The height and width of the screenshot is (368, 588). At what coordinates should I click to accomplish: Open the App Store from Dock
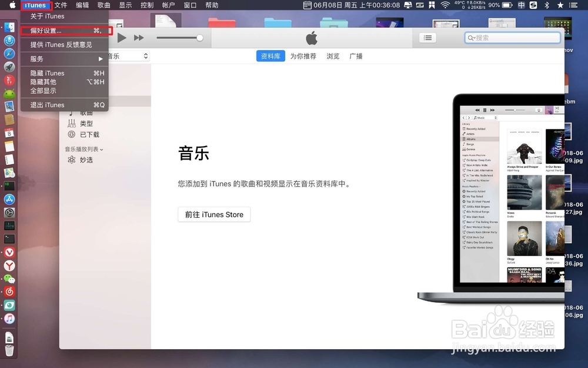coord(9,200)
